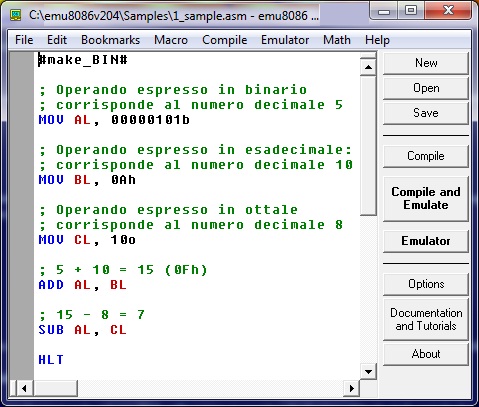
Task: Open Documentation and Tutorials
Action: tap(426, 319)
